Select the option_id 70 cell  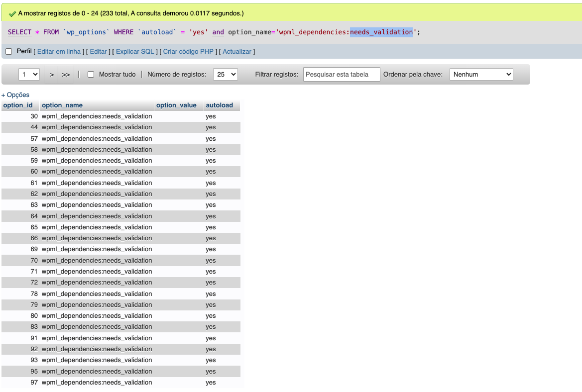tap(20, 260)
